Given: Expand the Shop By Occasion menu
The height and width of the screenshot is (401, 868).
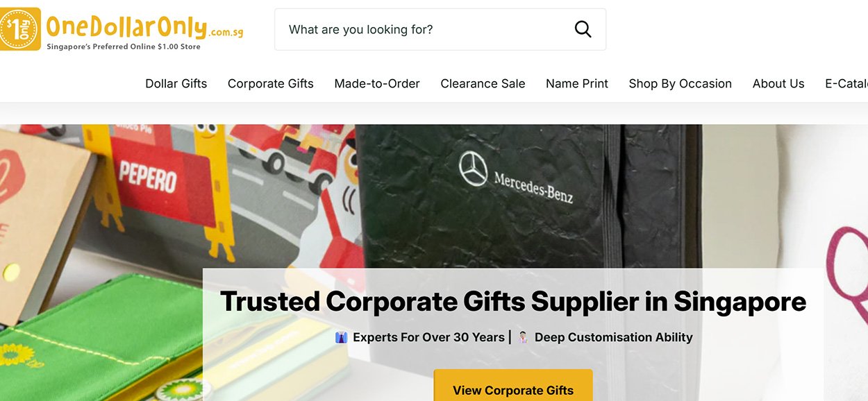Looking at the screenshot, I should coord(681,84).
